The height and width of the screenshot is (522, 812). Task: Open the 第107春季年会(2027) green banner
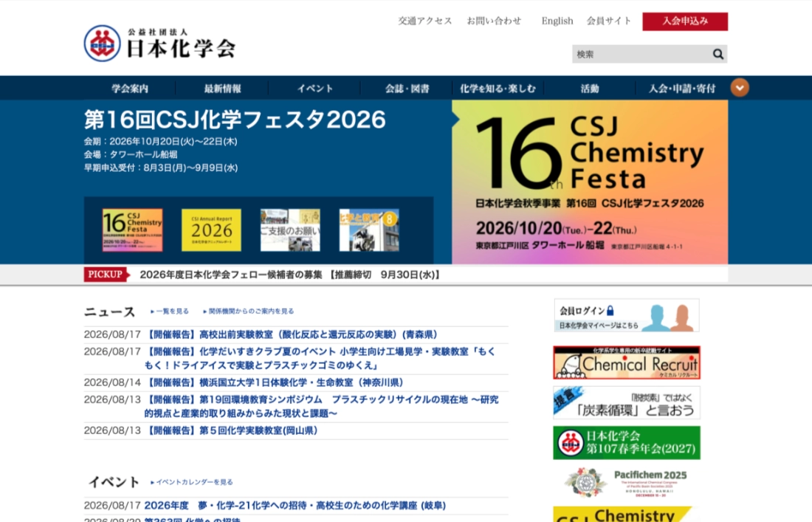pos(627,443)
